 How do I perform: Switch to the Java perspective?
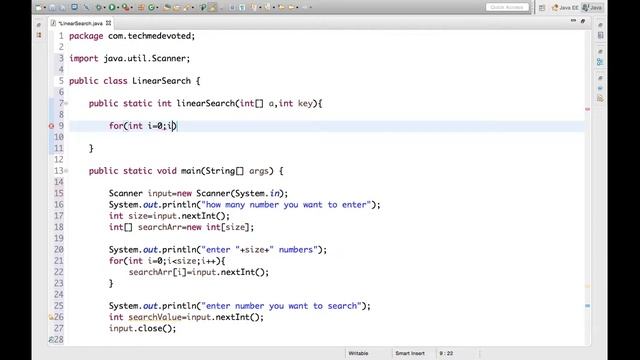pyautogui.click(x=592, y=8)
